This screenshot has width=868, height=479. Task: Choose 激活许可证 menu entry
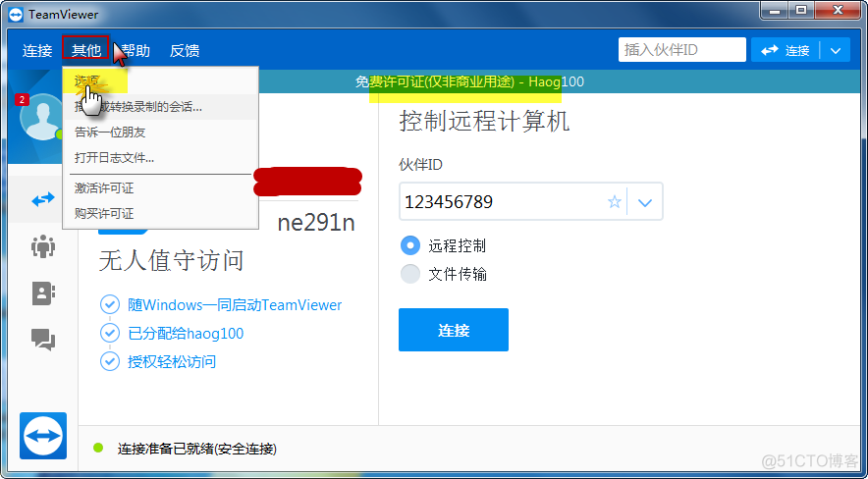tap(160, 188)
